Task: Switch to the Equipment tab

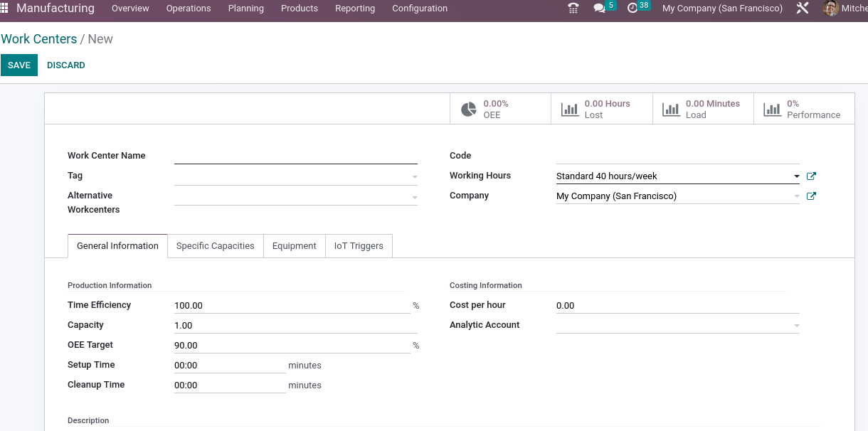Action: pyautogui.click(x=295, y=246)
